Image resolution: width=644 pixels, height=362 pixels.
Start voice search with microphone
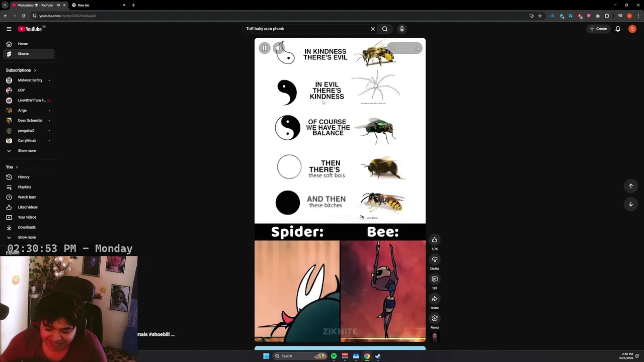pyautogui.click(x=402, y=29)
